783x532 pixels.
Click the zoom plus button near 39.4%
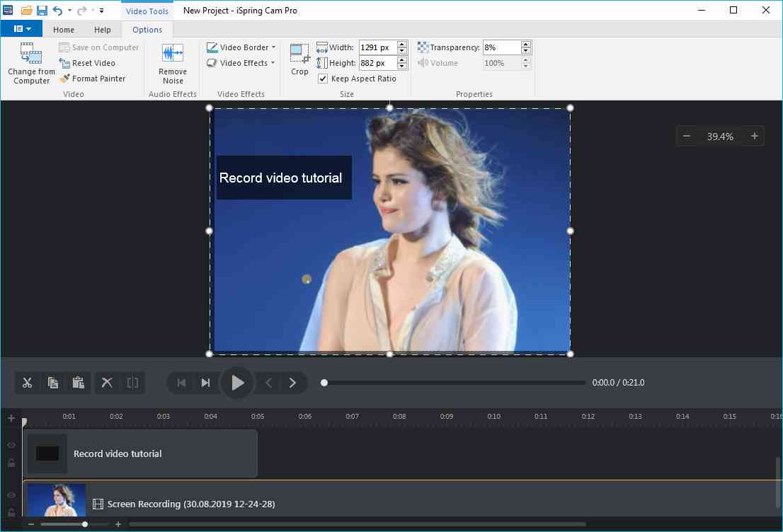point(754,136)
